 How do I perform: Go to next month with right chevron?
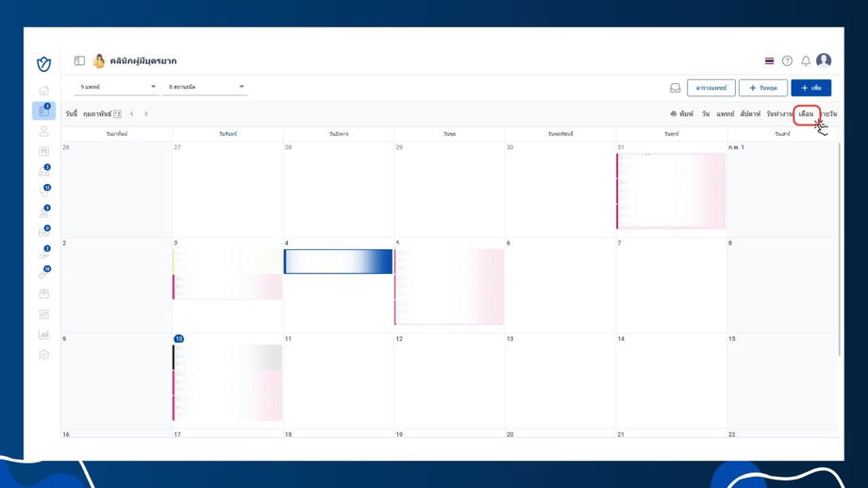click(146, 113)
